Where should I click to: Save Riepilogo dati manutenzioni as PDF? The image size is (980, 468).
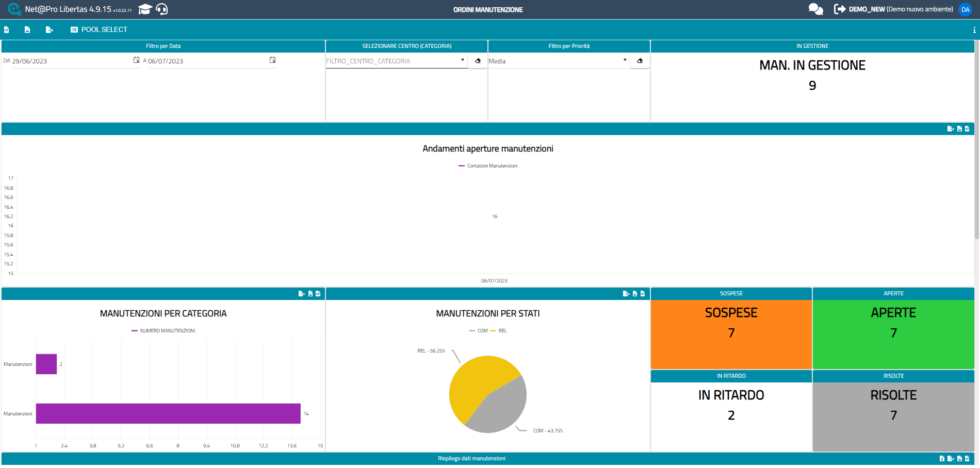click(967, 459)
